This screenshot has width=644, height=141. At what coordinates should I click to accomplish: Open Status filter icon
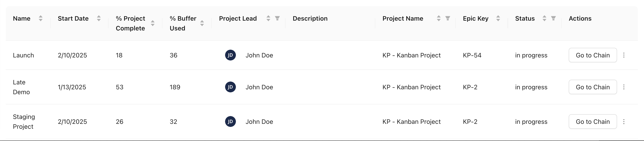553,18
